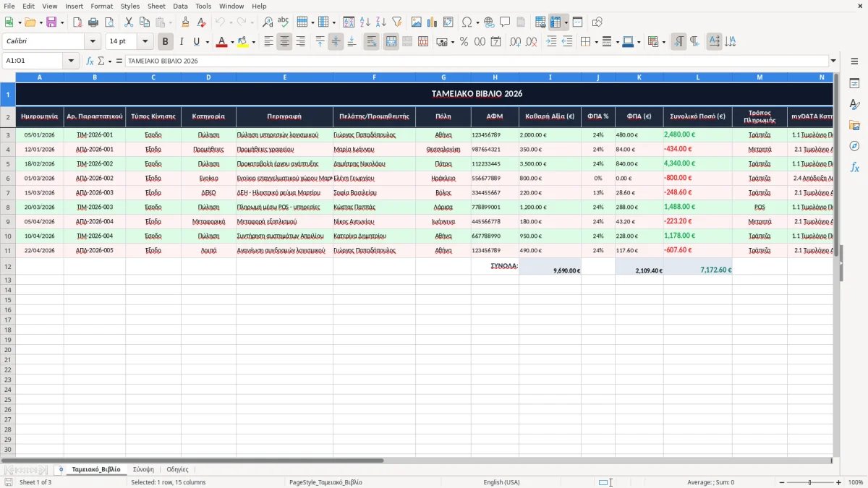This screenshot has height=488, width=868.
Task: Open the Insert Chart tool
Action: (x=432, y=22)
